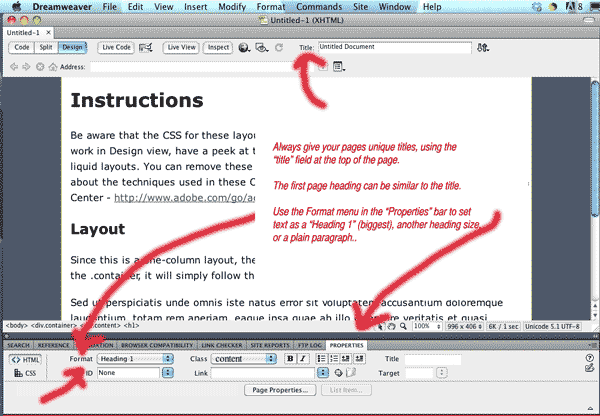
Task: Switch to the FTP Log tab
Action: coord(310,345)
